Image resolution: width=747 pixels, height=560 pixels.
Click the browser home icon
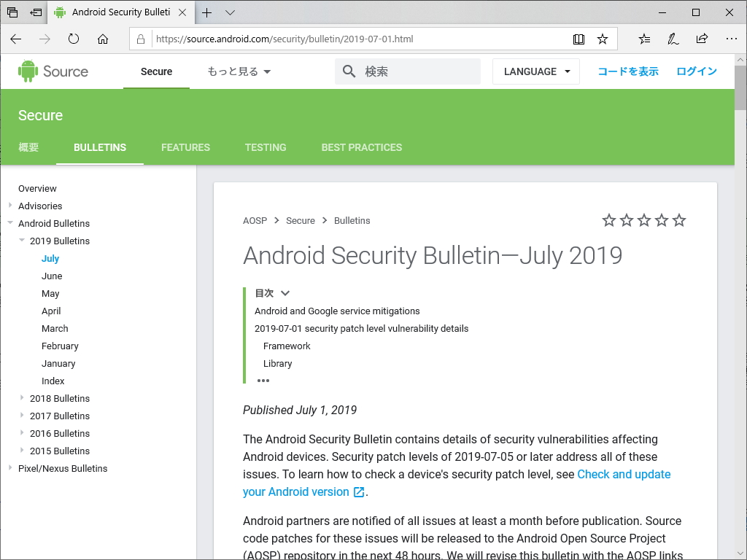click(102, 39)
